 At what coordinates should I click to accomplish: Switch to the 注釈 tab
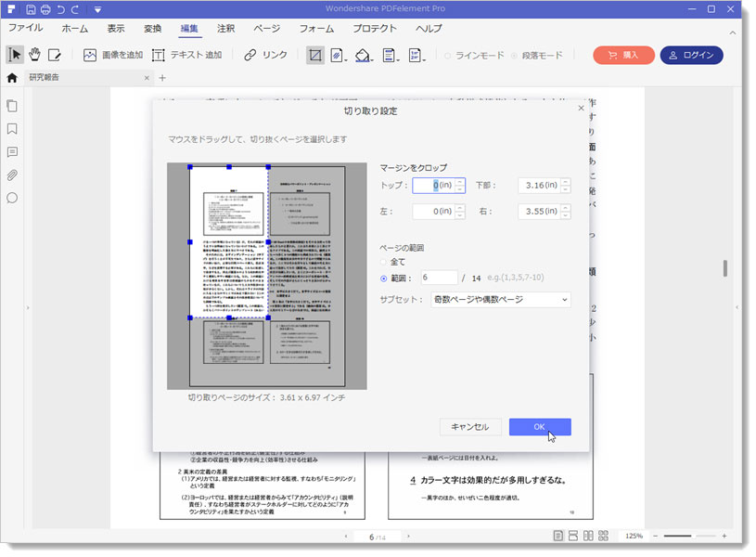(225, 29)
